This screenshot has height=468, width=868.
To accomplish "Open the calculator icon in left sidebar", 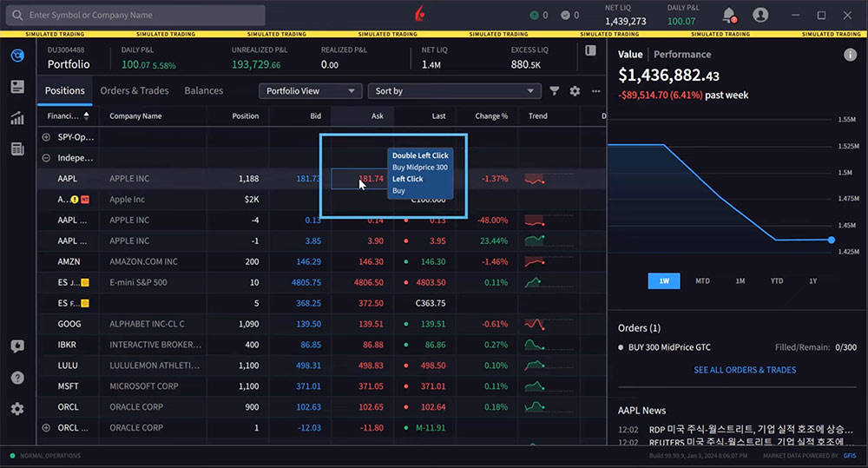I will [17, 149].
